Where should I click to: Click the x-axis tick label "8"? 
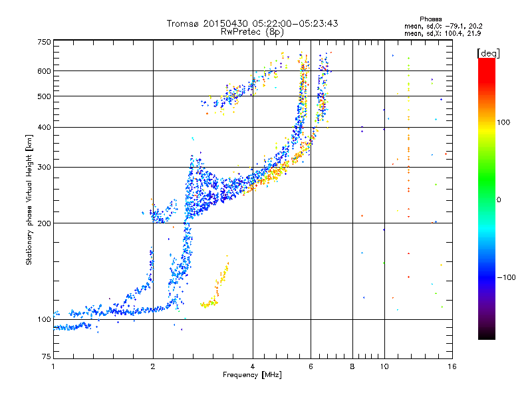pyautogui.click(x=352, y=366)
